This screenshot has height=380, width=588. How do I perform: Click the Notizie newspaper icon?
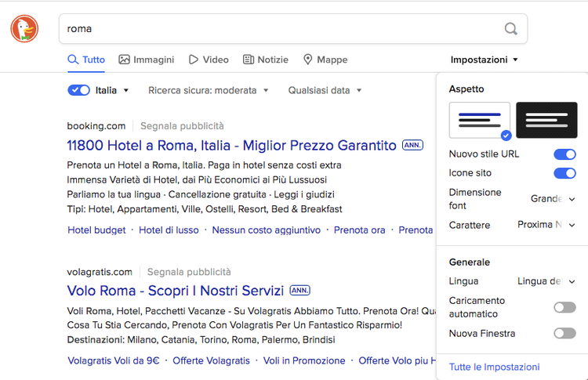click(x=249, y=60)
